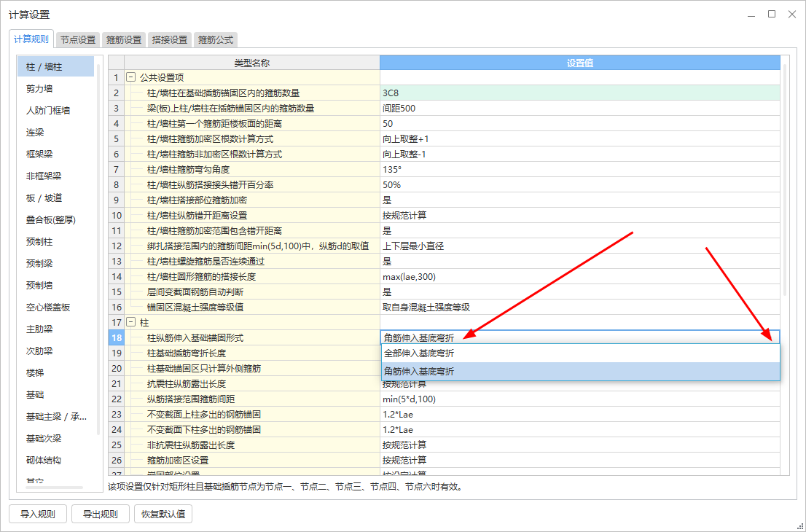Collapse the 公共设置项 group
This screenshot has width=806, height=532.
[x=131, y=78]
